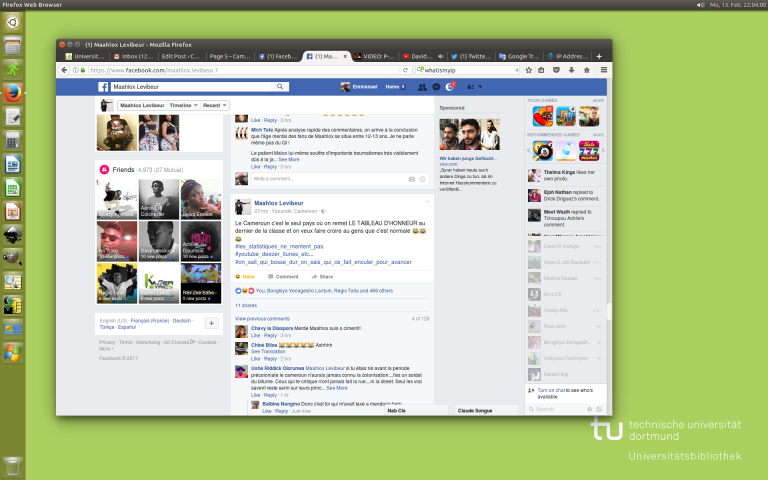Launch Firefox from the Ubuntu launcher
Image resolution: width=768 pixels, height=480 pixels.
click(13, 93)
